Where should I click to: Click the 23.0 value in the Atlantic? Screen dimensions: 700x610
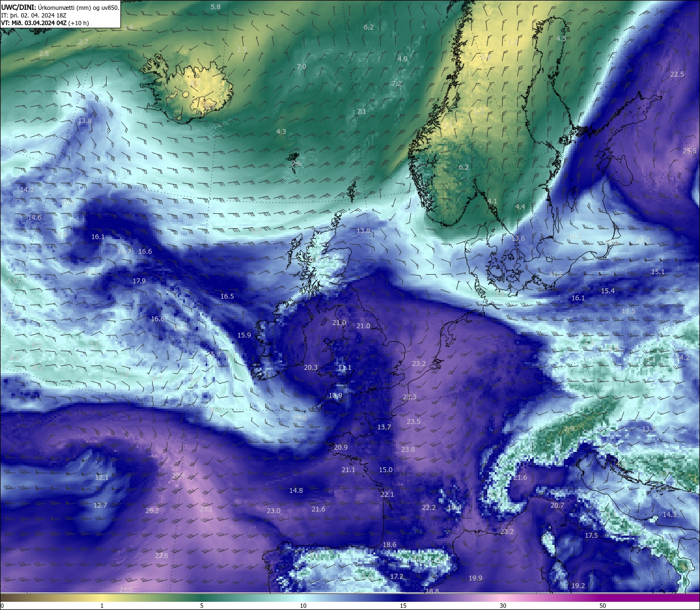(273, 510)
